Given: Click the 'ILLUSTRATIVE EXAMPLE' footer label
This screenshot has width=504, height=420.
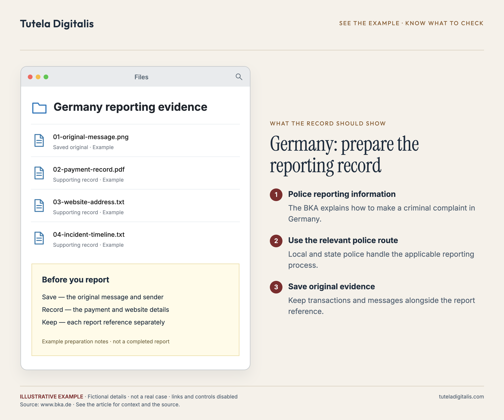Looking at the screenshot, I should pyautogui.click(x=52, y=397).
